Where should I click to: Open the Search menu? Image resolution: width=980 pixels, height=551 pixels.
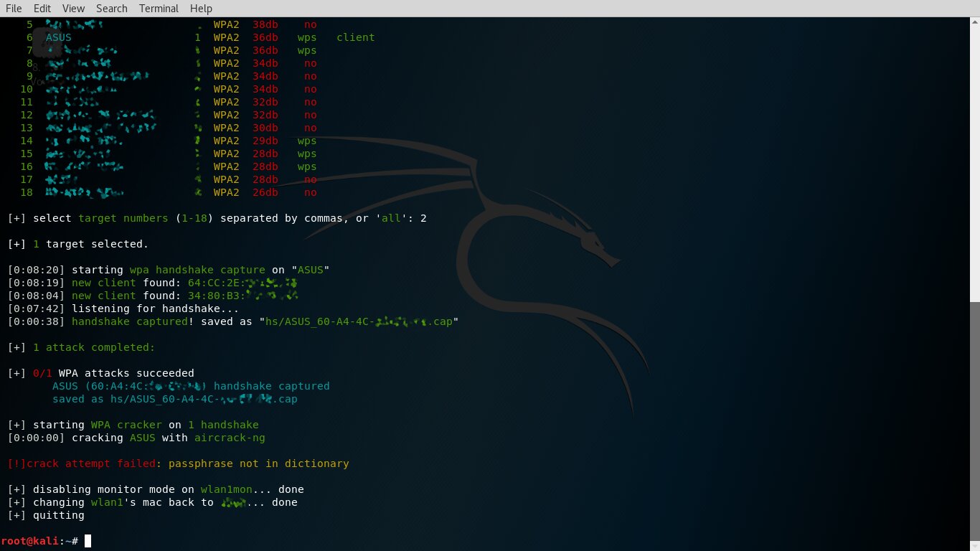(111, 9)
